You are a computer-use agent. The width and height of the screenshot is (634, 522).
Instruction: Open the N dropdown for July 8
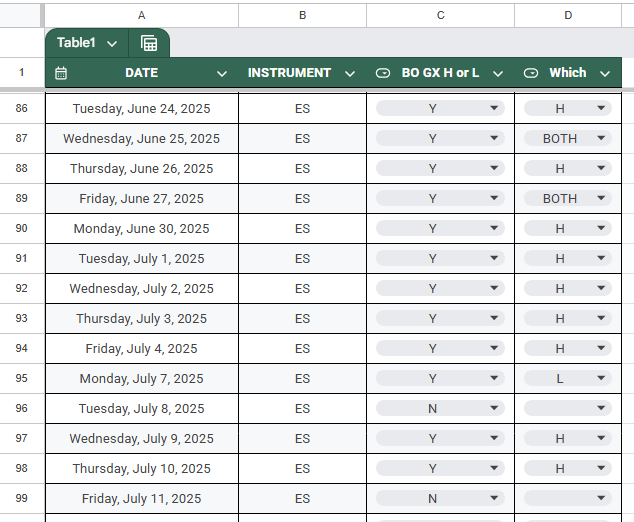point(494,409)
